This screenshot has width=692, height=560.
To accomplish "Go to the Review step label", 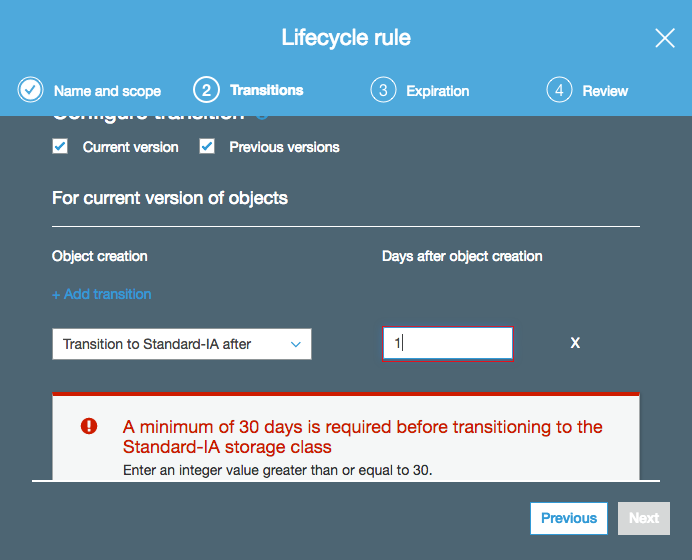I will [605, 91].
